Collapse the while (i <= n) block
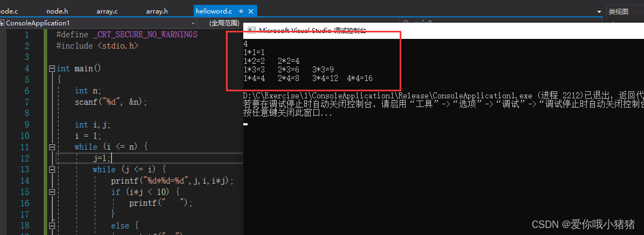Image resolution: width=644 pixels, height=235 pixels. point(52,147)
